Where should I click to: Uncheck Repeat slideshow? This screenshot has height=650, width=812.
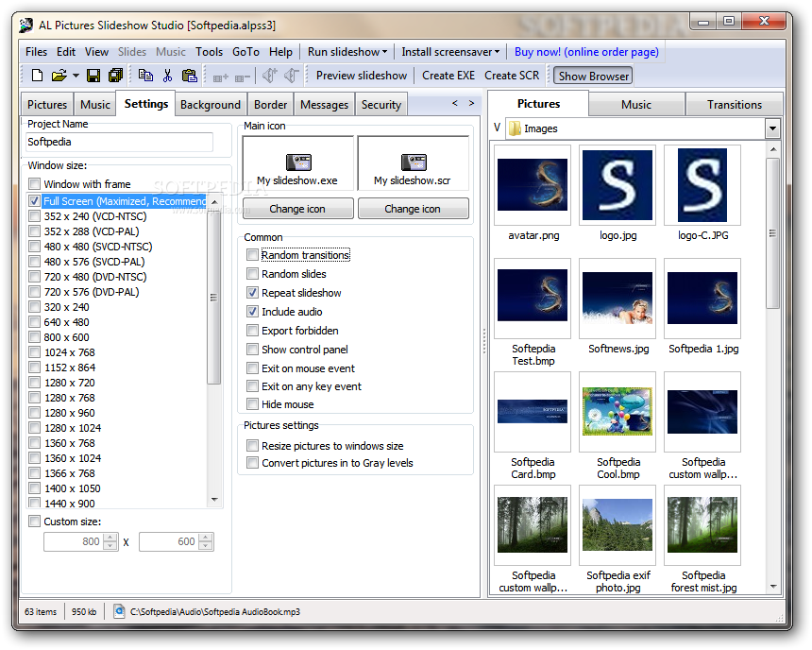tap(252, 292)
